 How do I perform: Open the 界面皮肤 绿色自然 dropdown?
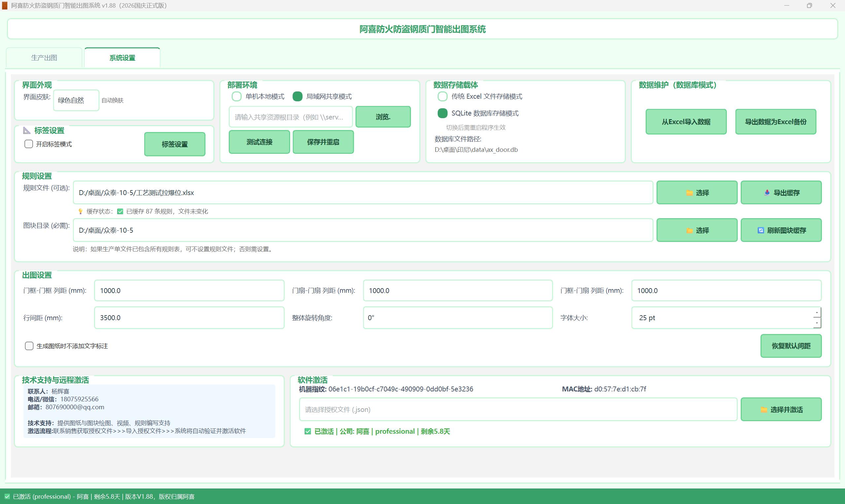[76, 100]
